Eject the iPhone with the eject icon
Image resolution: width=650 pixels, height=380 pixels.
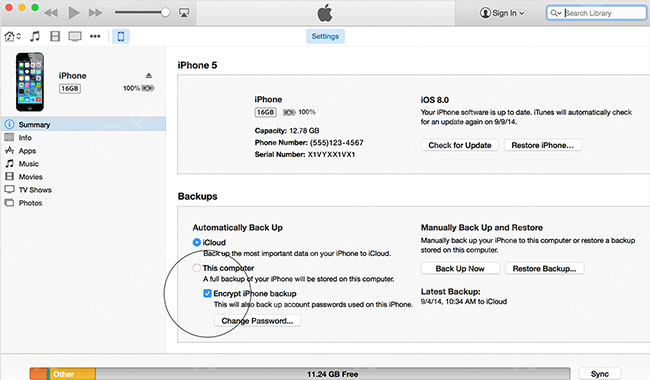point(149,75)
